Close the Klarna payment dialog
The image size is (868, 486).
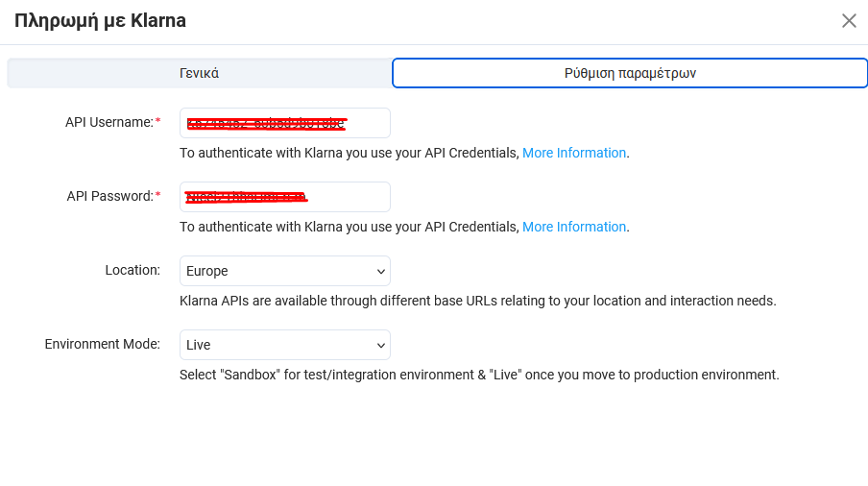849,21
